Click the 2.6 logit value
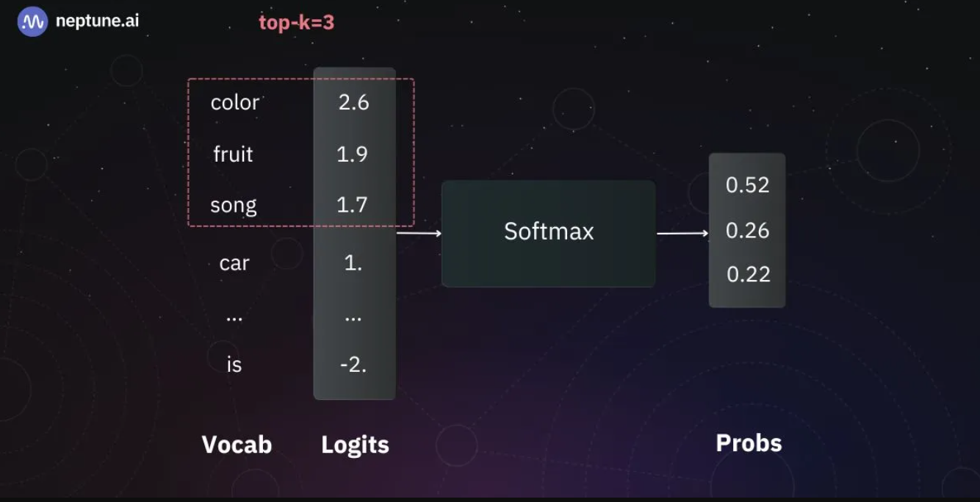 [x=353, y=103]
